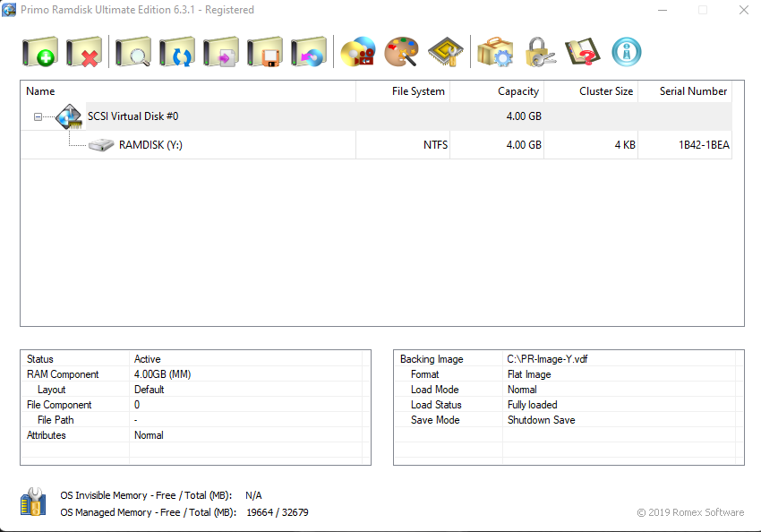Click the memory chip icon
This screenshot has height=532, width=761.
445,52
